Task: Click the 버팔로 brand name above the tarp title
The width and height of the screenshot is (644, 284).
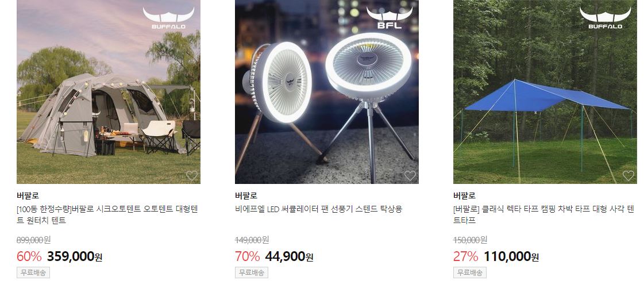Action: 465,195
